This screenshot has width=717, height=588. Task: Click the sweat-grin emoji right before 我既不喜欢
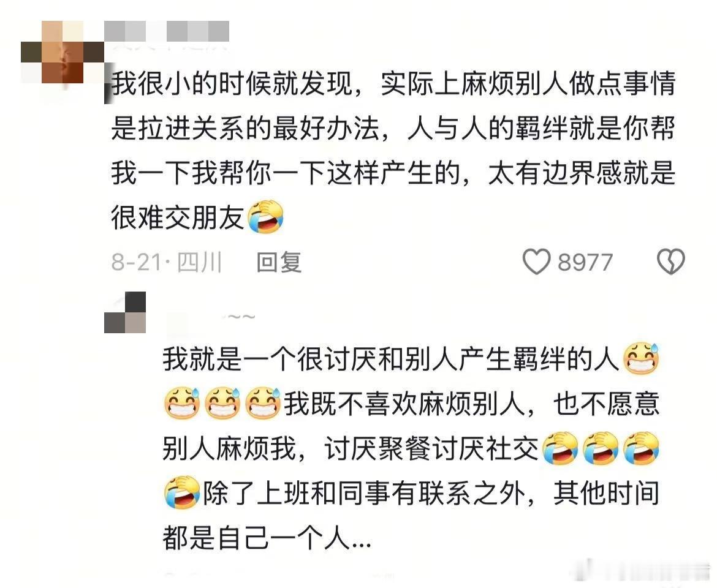263,403
